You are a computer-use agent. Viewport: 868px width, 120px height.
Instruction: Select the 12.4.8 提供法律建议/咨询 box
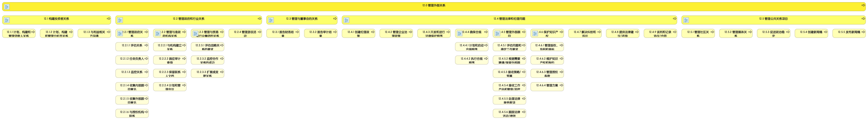(x=623, y=33)
